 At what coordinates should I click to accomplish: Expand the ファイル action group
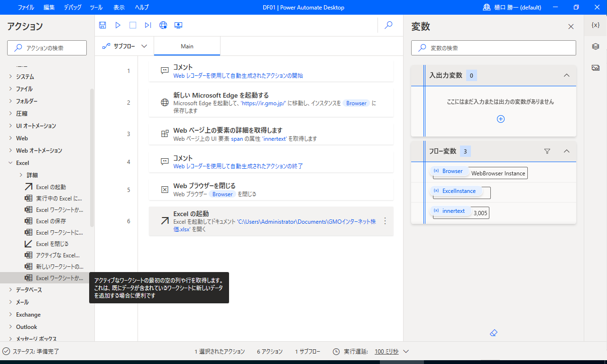click(11, 89)
